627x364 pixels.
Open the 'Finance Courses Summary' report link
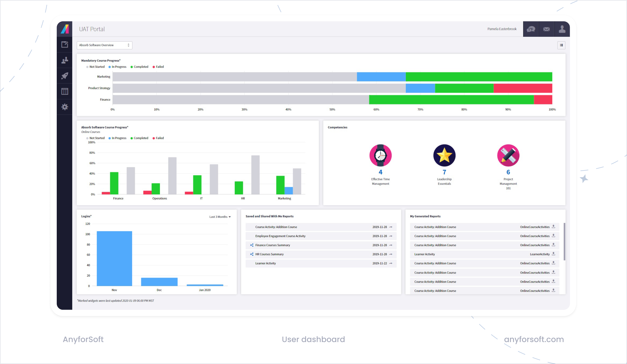(x=272, y=245)
